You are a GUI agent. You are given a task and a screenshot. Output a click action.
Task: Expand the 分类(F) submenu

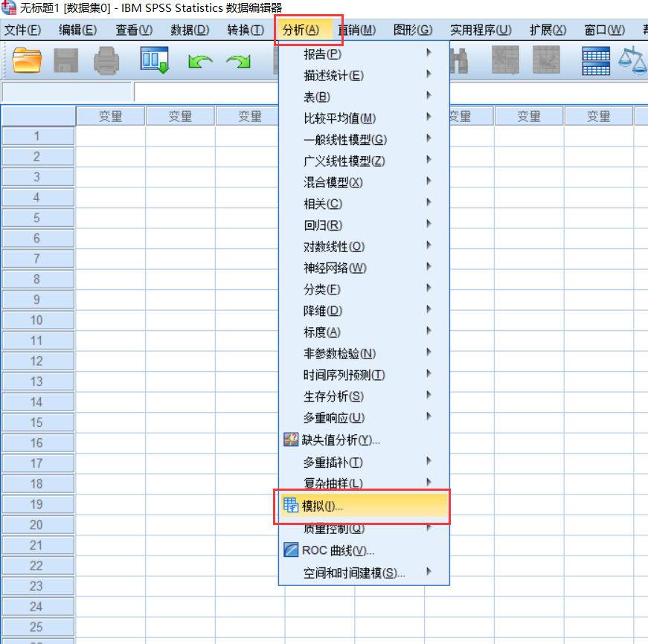pyautogui.click(x=364, y=289)
